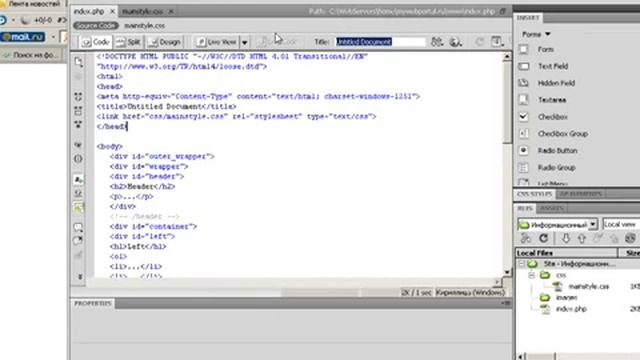This screenshot has height=360, width=640.
Task: Click the Preview in Browser globe icon
Action: pyautogui.click(x=455, y=42)
